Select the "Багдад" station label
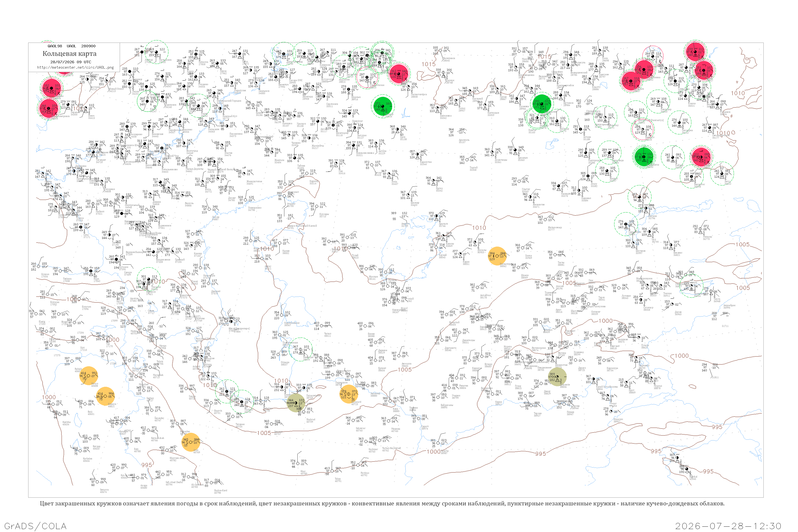The width and height of the screenshot is (798, 532). 96,447
